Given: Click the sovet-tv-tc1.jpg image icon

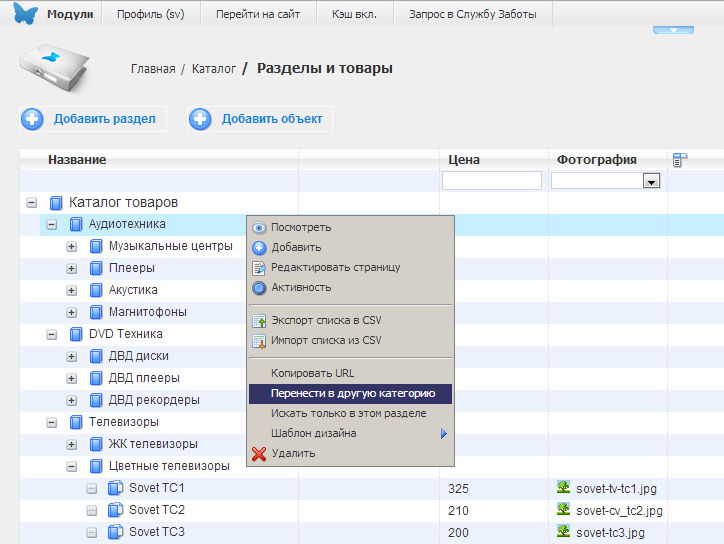Looking at the screenshot, I should (564, 488).
